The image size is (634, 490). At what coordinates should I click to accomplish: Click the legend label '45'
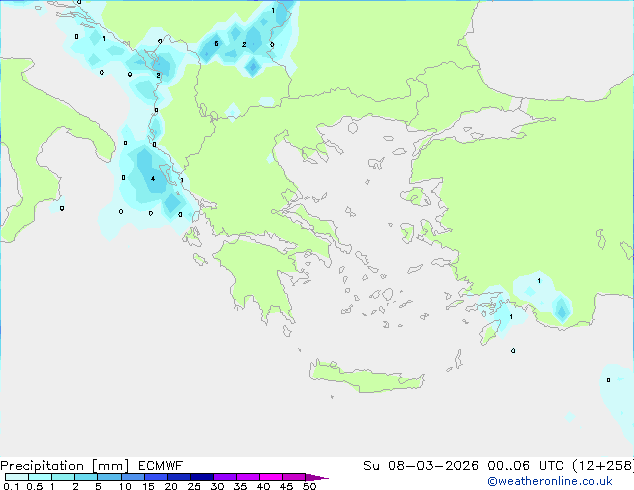point(286,486)
